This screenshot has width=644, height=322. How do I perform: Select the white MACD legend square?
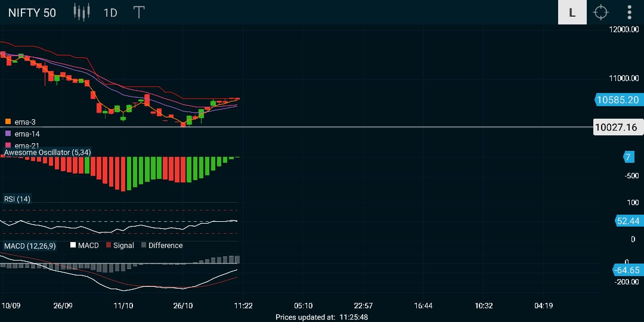click(x=73, y=245)
